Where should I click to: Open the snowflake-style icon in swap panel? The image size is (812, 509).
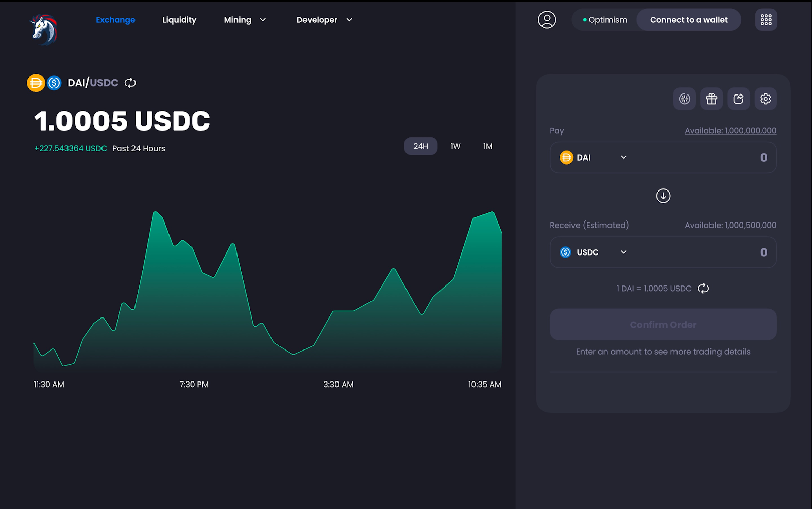(684, 99)
